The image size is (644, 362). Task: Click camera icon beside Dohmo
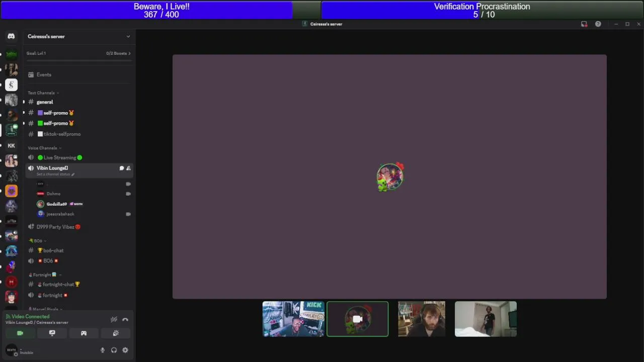tap(128, 194)
